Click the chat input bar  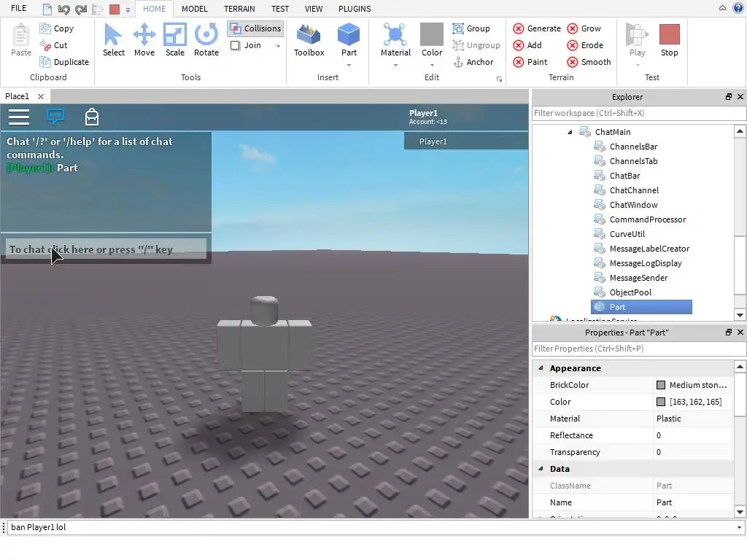[x=106, y=249]
